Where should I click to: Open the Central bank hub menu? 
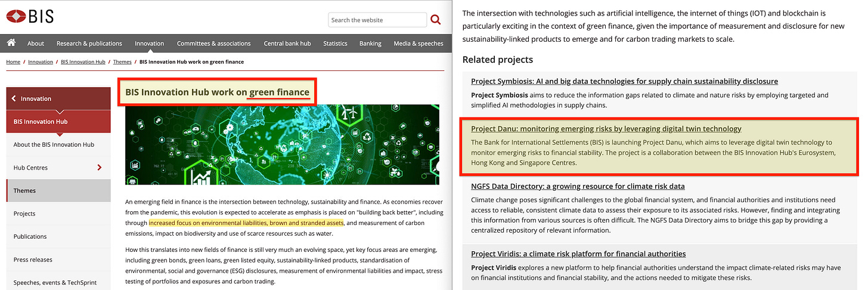click(287, 43)
